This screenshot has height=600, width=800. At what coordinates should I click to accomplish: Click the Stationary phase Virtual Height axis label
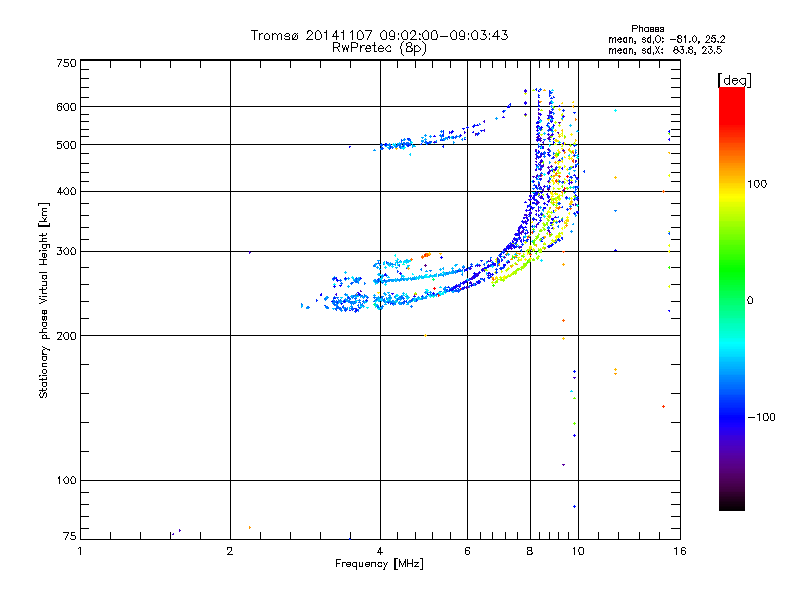pyautogui.click(x=44, y=299)
